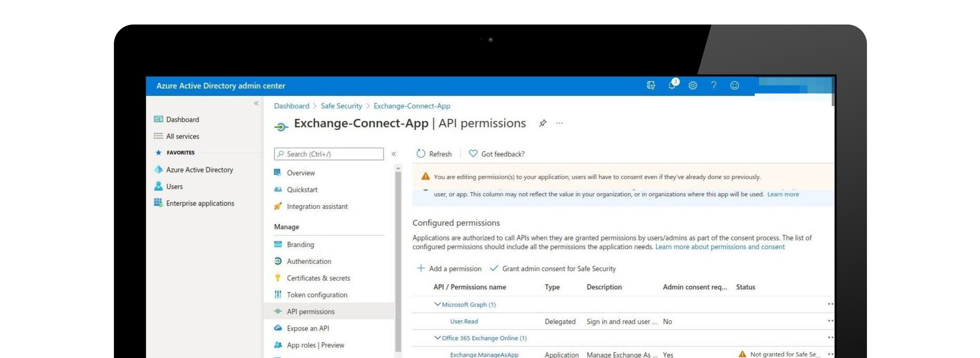Open Users in favorites
The image size is (980, 358).
[174, 186]
